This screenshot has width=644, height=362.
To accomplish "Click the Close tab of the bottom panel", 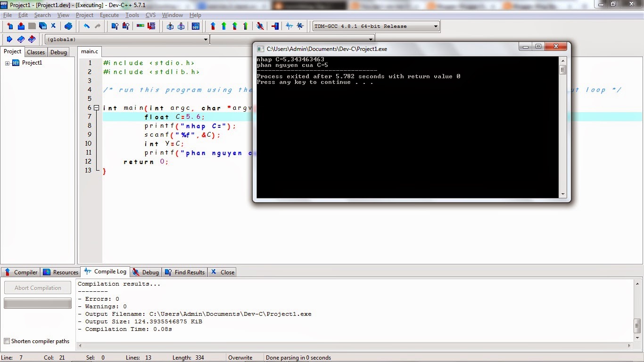I will point(223,272).
